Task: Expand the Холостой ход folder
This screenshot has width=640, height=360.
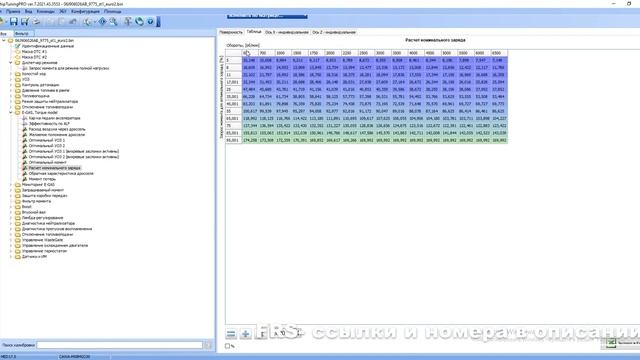Action: pyautogui.click(x=11, y=74)
